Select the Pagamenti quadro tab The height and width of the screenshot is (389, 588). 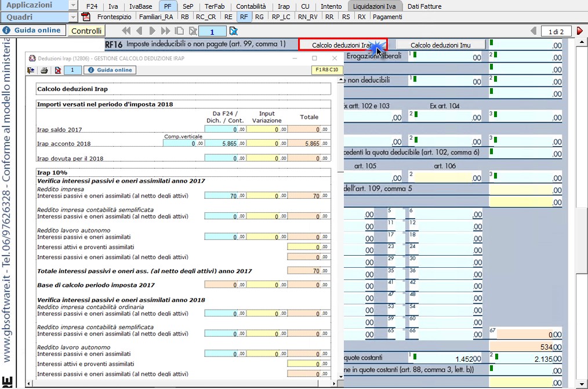click(x=387, y=17)
